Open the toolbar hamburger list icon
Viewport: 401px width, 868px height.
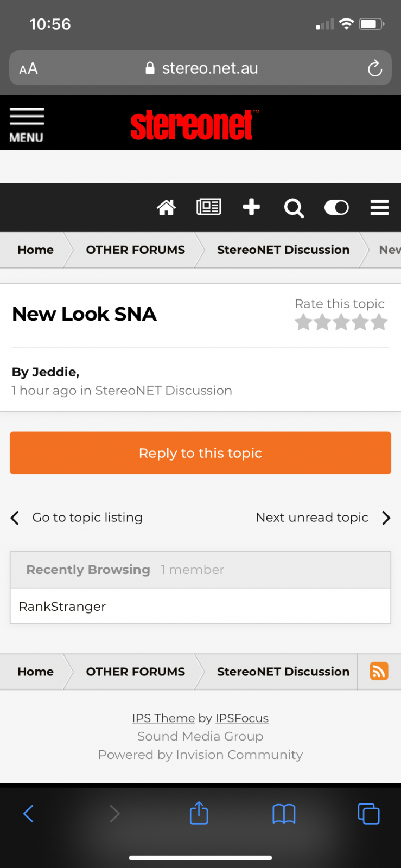coord(379,207)
